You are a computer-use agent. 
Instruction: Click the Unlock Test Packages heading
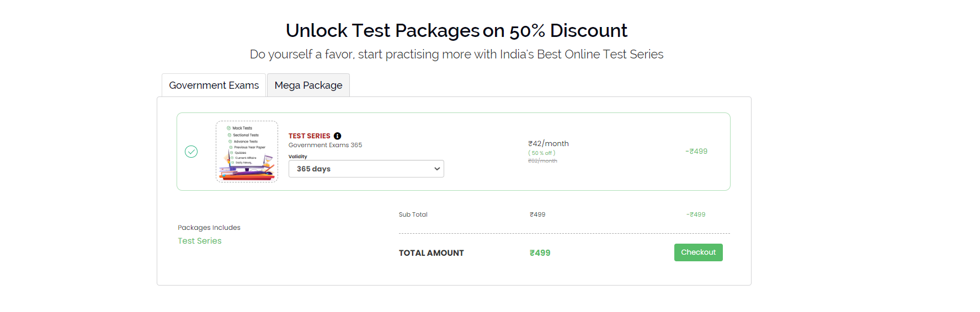tap(456, 31)
